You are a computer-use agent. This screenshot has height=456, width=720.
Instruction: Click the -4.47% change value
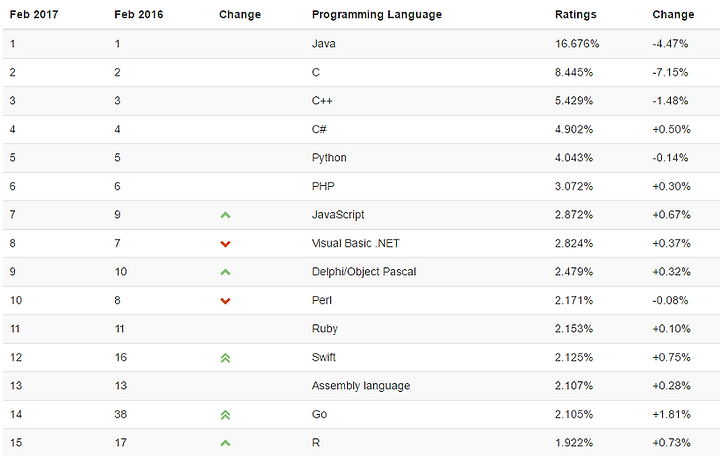click(x=670, y=44)
